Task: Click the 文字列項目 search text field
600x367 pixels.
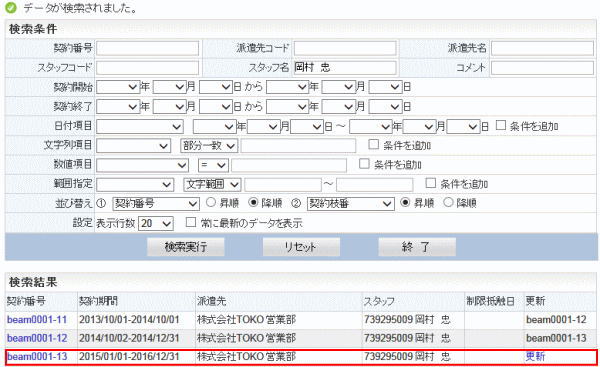Action: 298,146
